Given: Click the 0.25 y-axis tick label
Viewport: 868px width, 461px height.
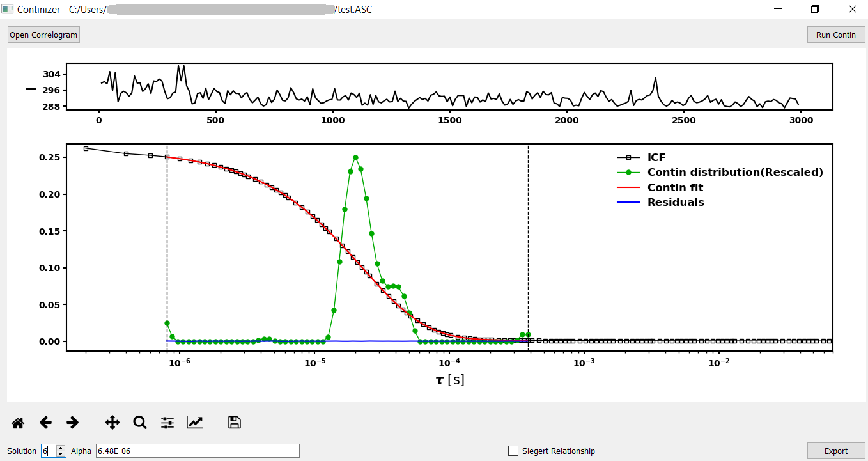Looking at the screenshot, I should [x=49, y=157].
